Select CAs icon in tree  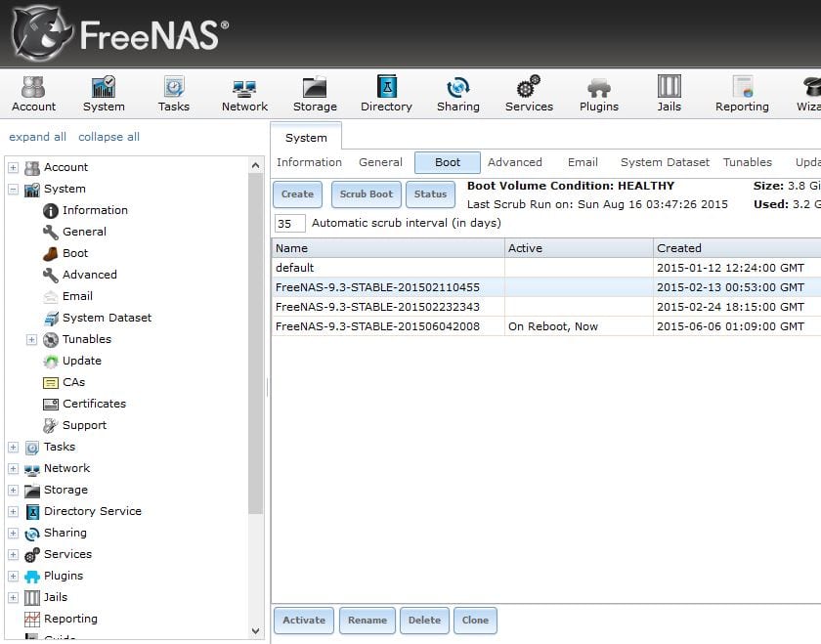pos(50,383)
